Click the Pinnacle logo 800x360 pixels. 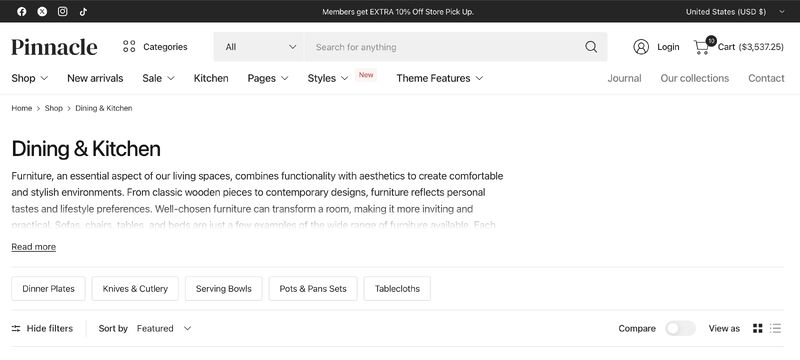[x=54, y=47]
